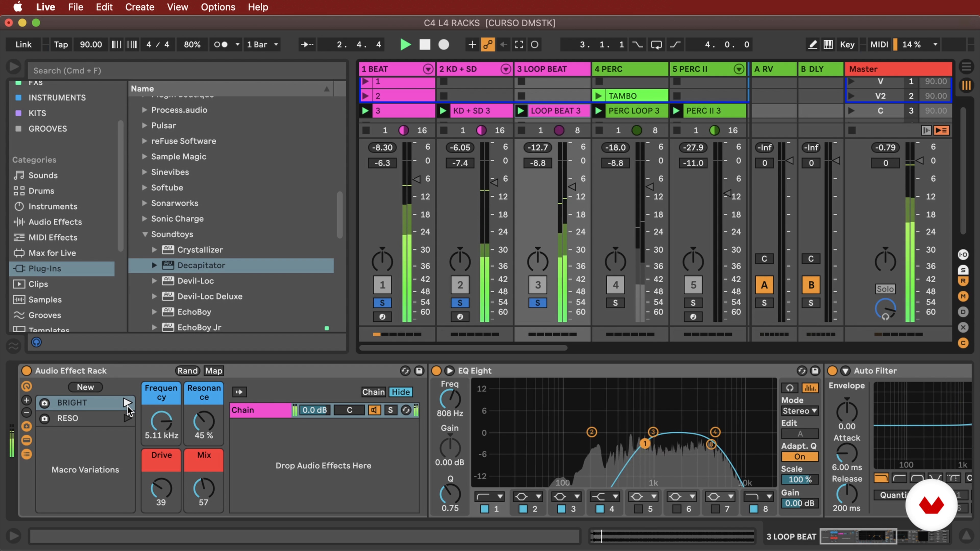Viewport: 980px width, 551px height.
Task: Save BRIGHT macro variation snapshot icon
Action: (44, 403)
